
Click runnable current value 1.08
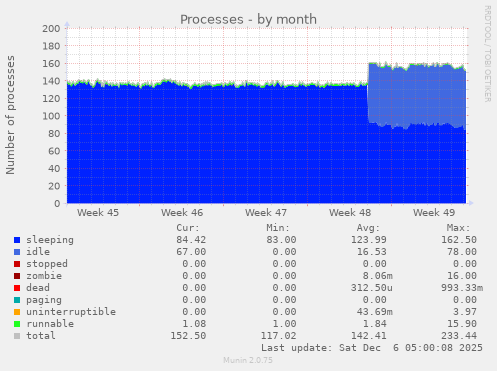194,324
